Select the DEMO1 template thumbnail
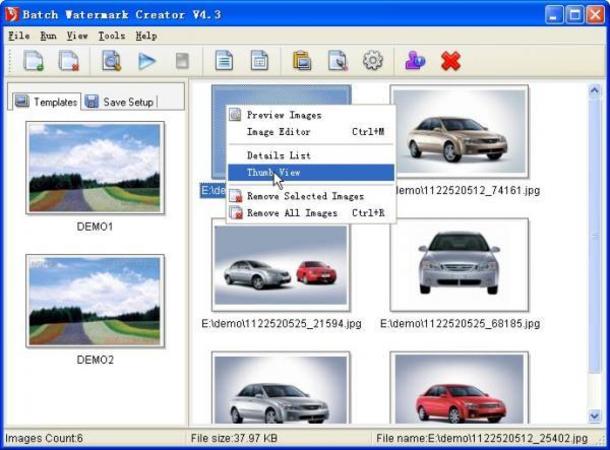 tap(95, 168)
